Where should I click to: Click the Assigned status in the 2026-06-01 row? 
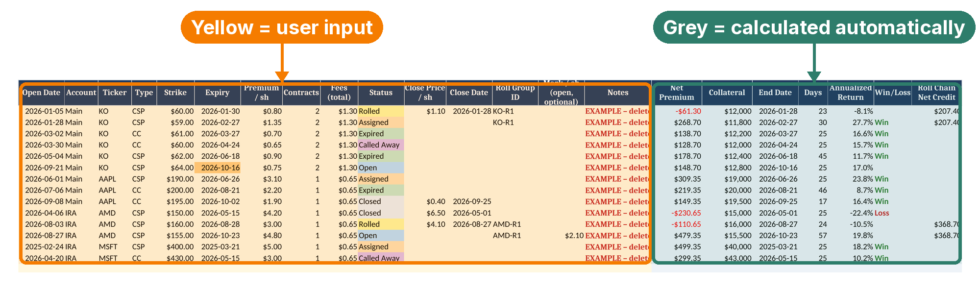pos(381,179)
